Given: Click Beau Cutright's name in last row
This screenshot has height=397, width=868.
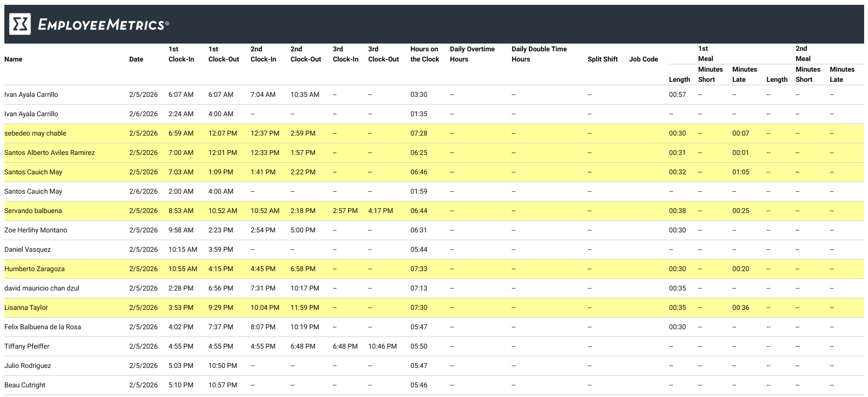Looking at the screenshot, I should [x=25, y=385].
